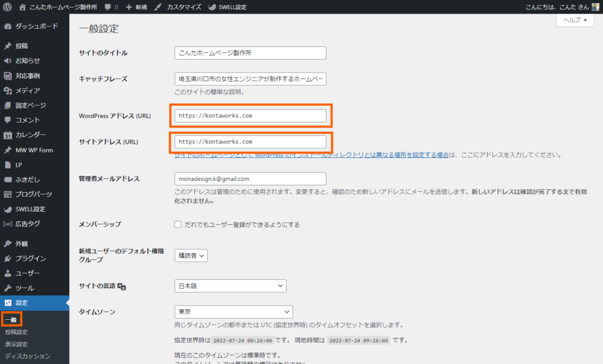Click the 設定 sliders icon
This screenshot has height=364, width=603.
point(8,303)
